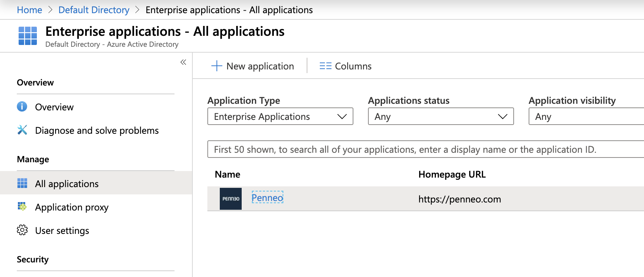Open the Application Type dropdown

pos(280,116)
